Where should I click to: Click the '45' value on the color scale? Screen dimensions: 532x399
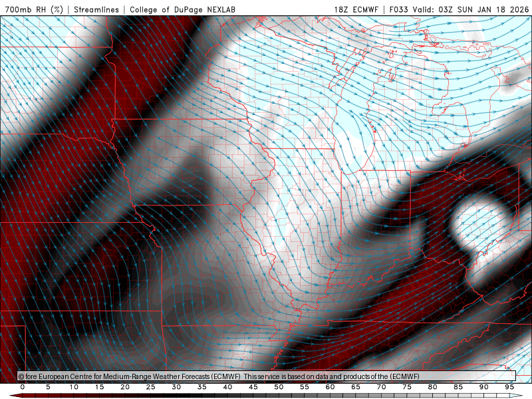(253, 387)
